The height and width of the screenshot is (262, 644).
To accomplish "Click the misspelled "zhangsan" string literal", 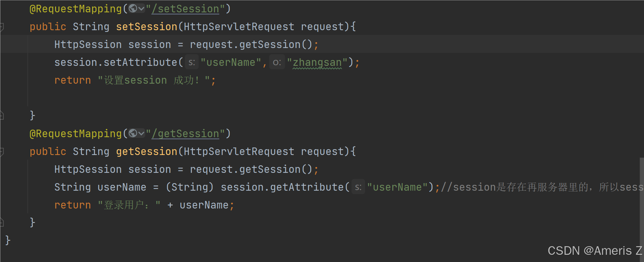I will coord(317,62).
